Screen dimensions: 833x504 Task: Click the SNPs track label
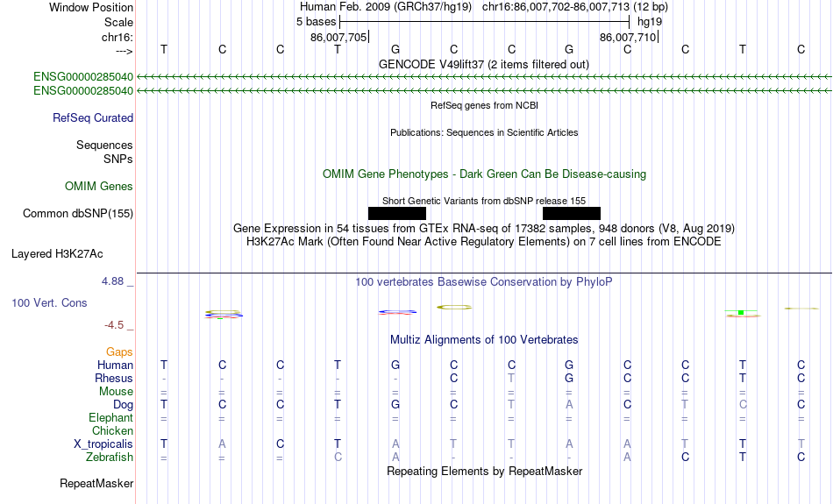click(x=118, y=159)
